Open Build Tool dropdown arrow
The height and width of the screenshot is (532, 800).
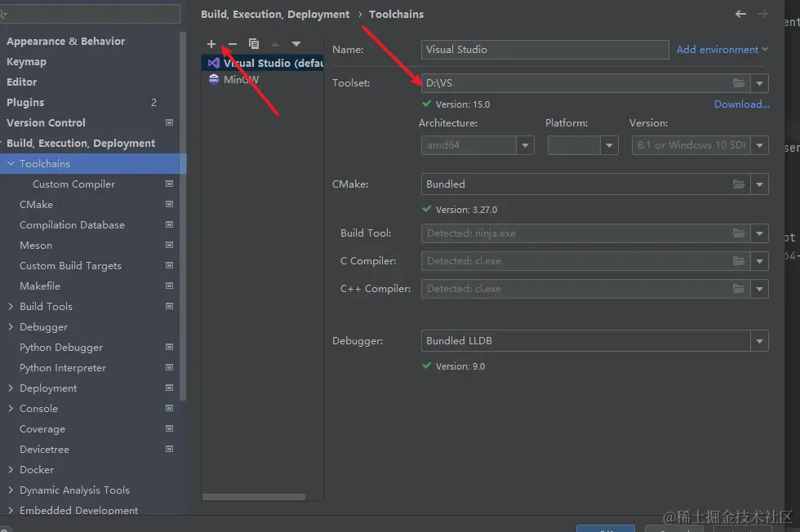(759, 233)
